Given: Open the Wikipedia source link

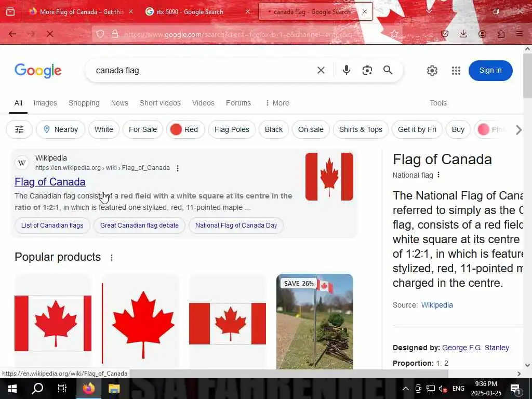Looking at the screenshot, I should click(436, 305).
